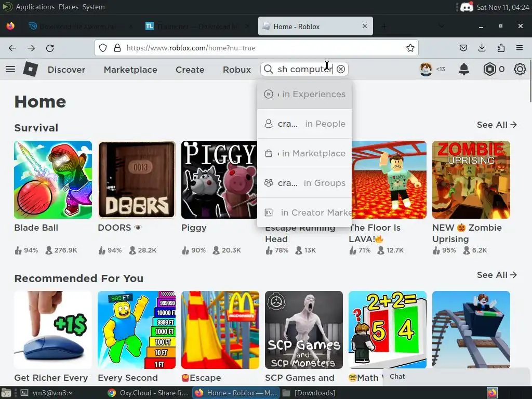See All Recommended For You
The width and height of the screenshot is (532, 399).
click(497, 275)
